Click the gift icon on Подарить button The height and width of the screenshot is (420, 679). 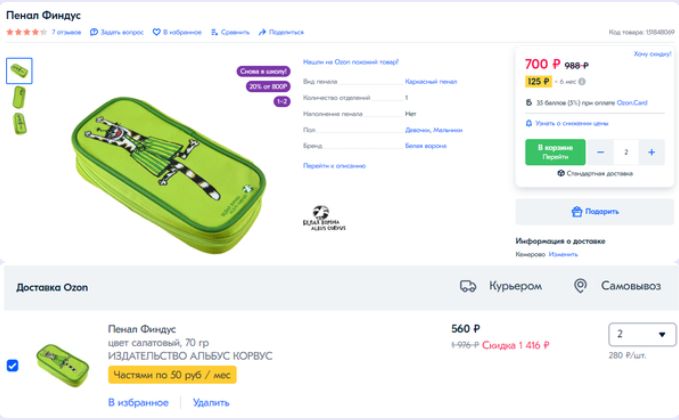click(577, 212)
